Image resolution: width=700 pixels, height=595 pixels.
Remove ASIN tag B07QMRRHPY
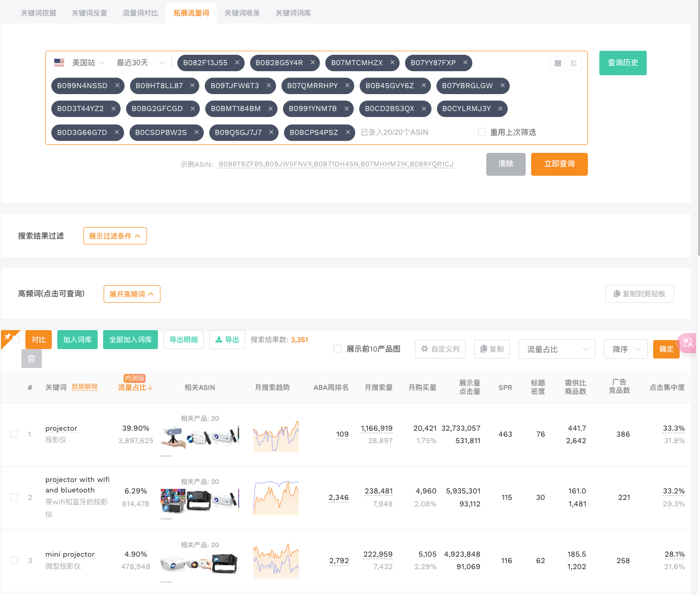point(347,86)
